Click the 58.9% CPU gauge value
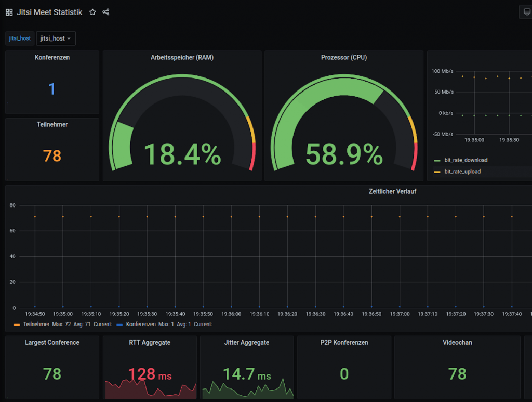The height and width of the screenshot is (402, 532). pyautogui.click(x=343, y=154)
